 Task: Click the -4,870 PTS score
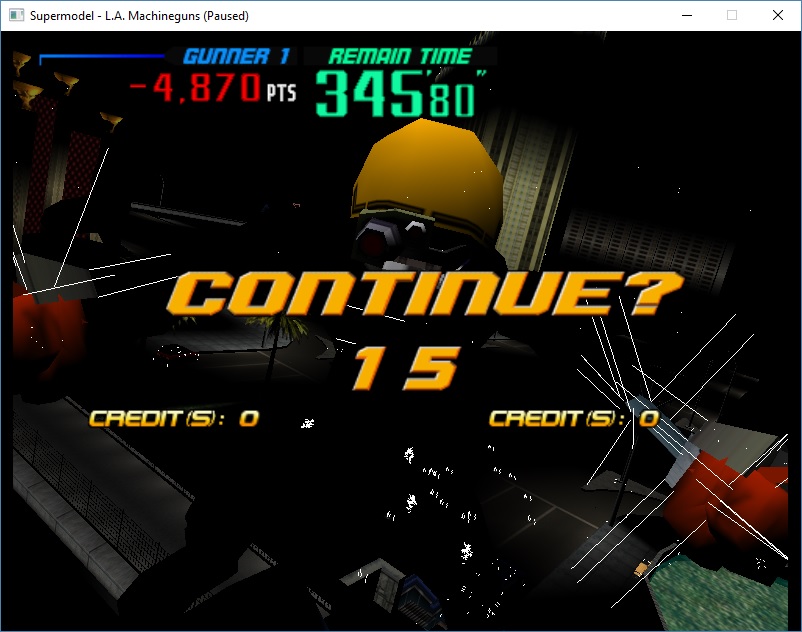pyautogui.click(x=213, y=87)
